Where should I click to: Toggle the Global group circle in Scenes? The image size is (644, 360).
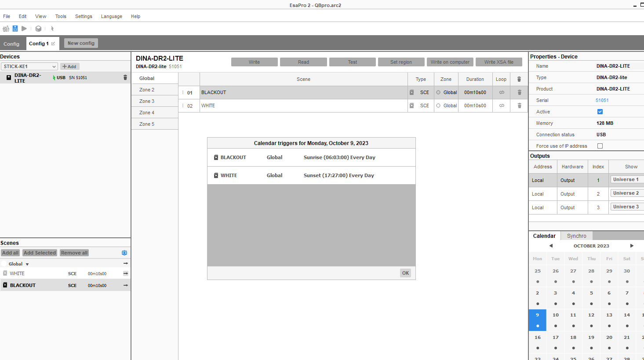[4, 264]
